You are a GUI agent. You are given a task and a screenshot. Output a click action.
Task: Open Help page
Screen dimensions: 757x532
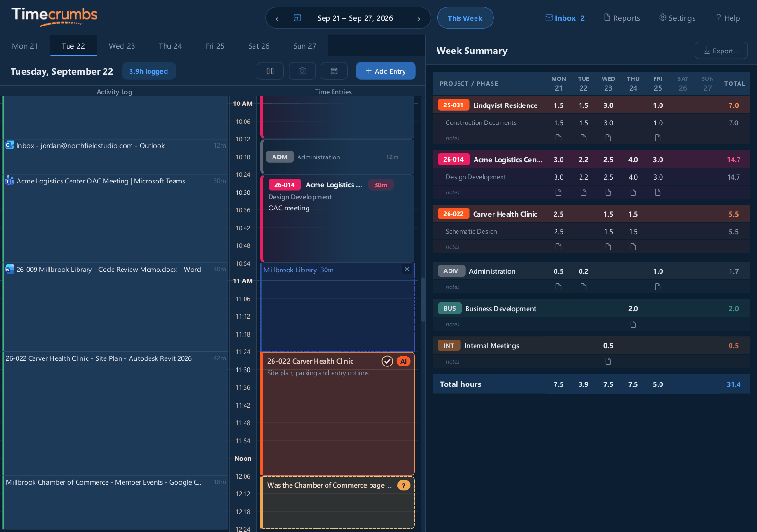coord(728,18)
